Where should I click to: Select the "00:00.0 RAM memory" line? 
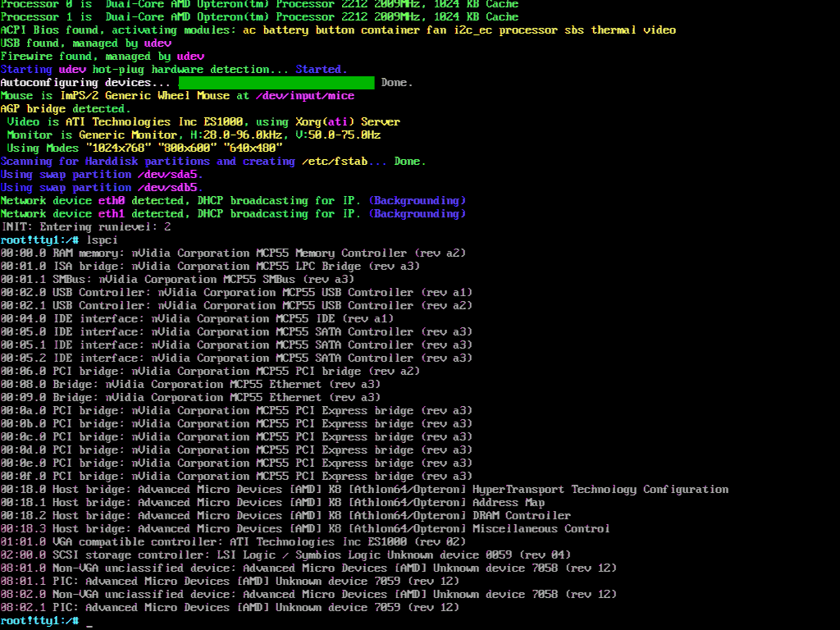click(x=233, y=253)
